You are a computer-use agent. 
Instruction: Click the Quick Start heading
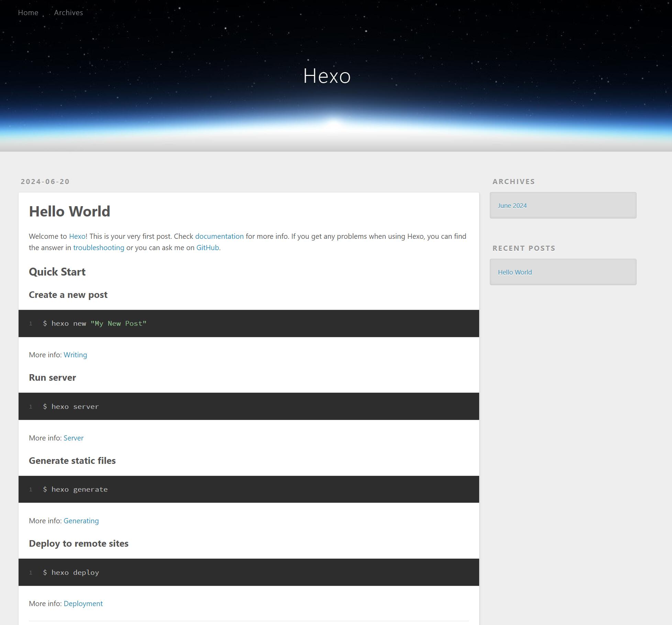coord(57,272)
